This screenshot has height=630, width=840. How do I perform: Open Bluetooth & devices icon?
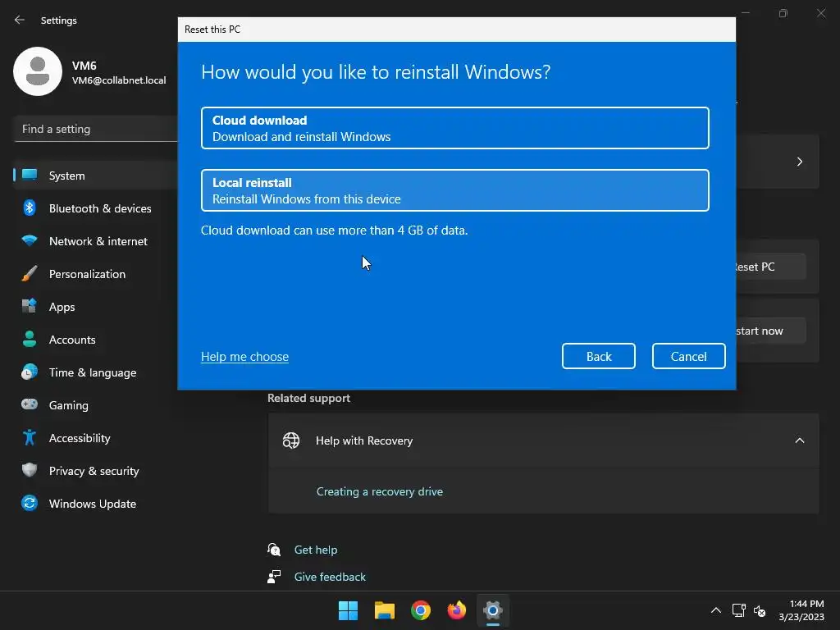click(x=30, y=208)
